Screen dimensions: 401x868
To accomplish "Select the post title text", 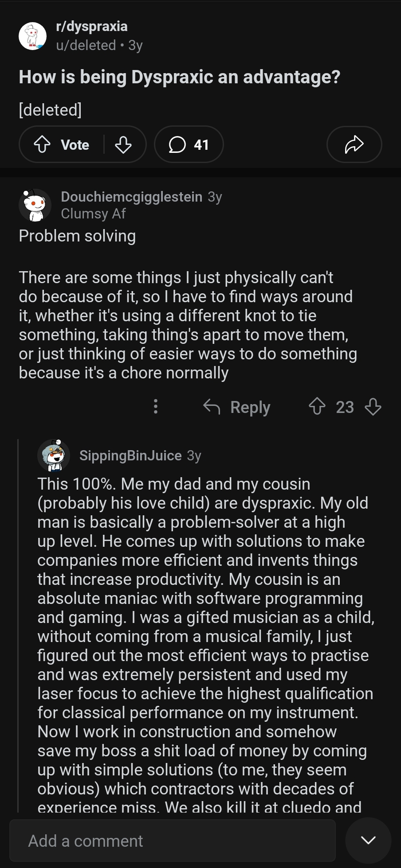I will (179, 77).
